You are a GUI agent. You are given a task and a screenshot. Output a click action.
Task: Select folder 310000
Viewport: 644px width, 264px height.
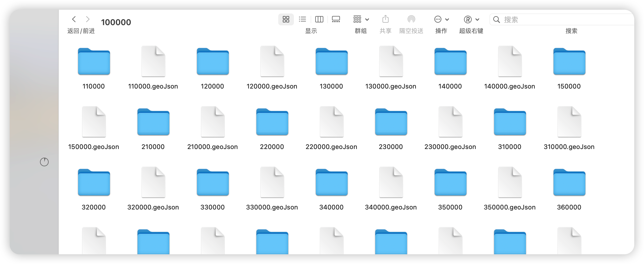point(510,122)
